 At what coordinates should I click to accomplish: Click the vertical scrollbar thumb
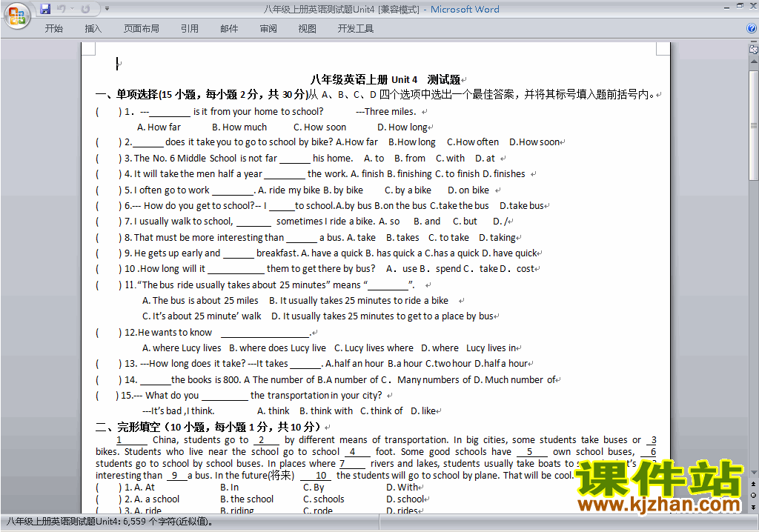click(x=754, y=126)
